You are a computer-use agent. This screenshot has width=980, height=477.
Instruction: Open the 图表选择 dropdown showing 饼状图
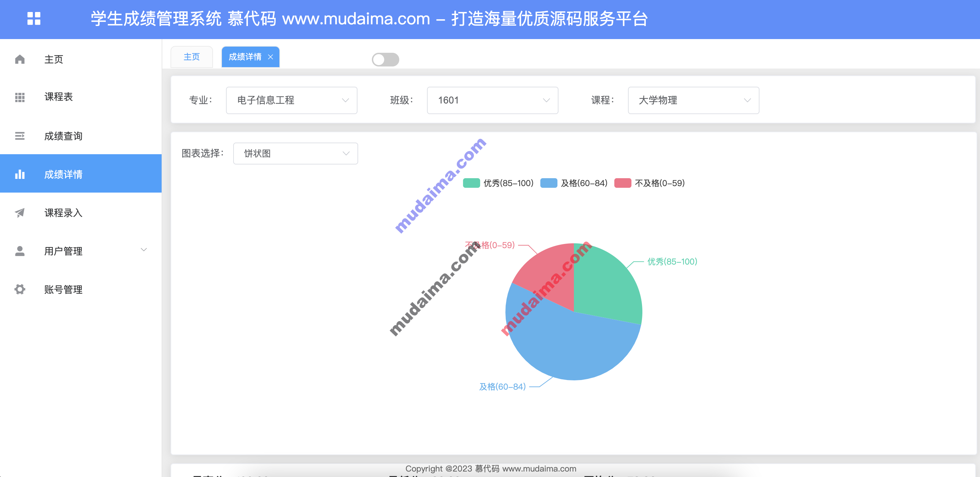coord(295,154)
